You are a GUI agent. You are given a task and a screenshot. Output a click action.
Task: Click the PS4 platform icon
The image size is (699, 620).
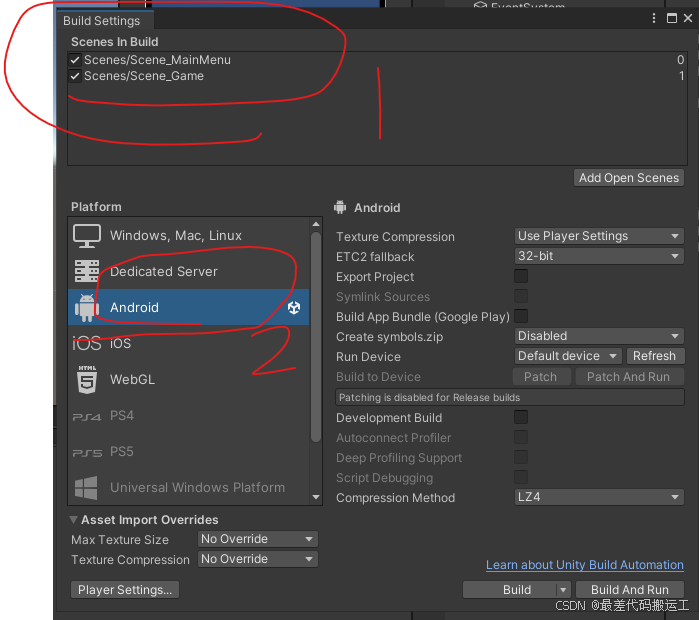tap(87, 417)
